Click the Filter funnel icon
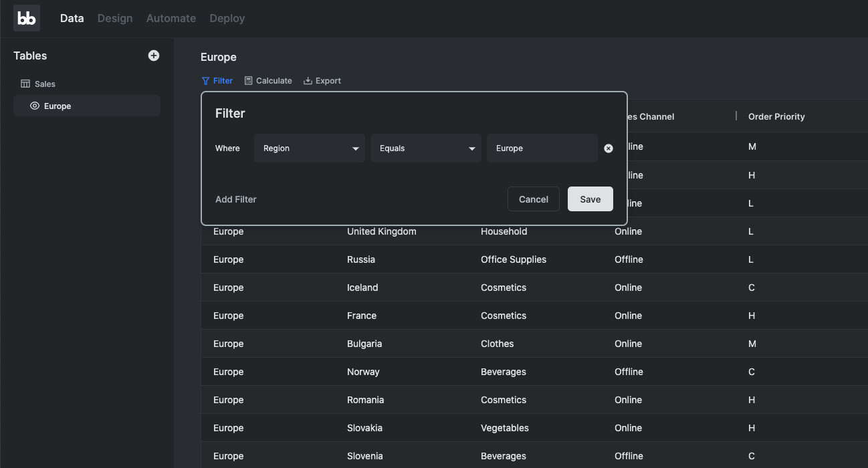The image size is (868, 468). coord(205,81)
